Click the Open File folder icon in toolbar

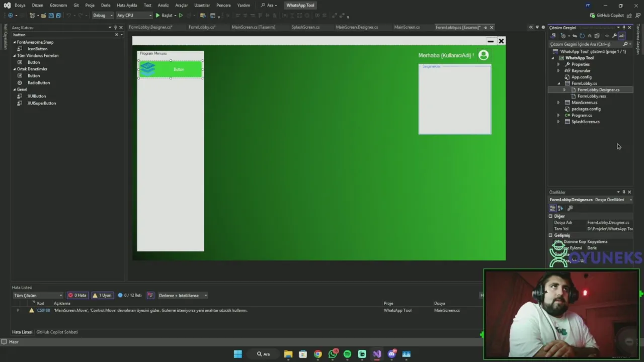click(x=43, y=16)
